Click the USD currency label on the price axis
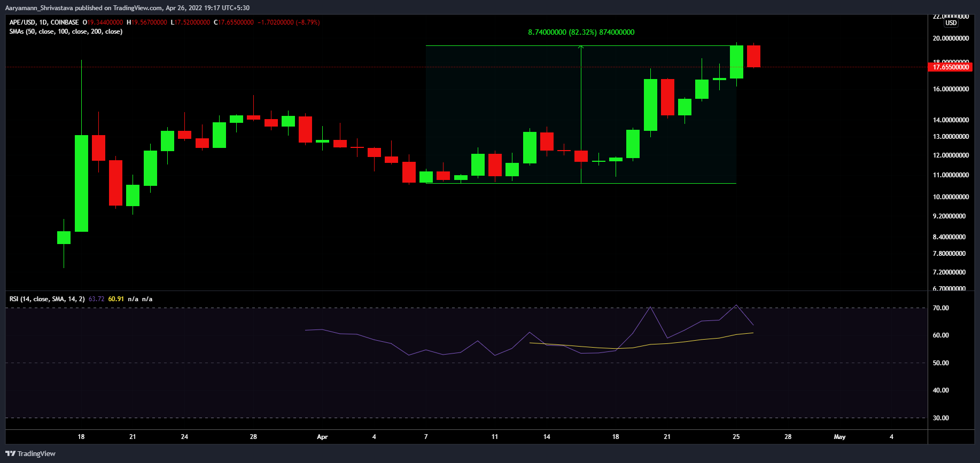The image size is (980, 463). click(x=951, y=23)
